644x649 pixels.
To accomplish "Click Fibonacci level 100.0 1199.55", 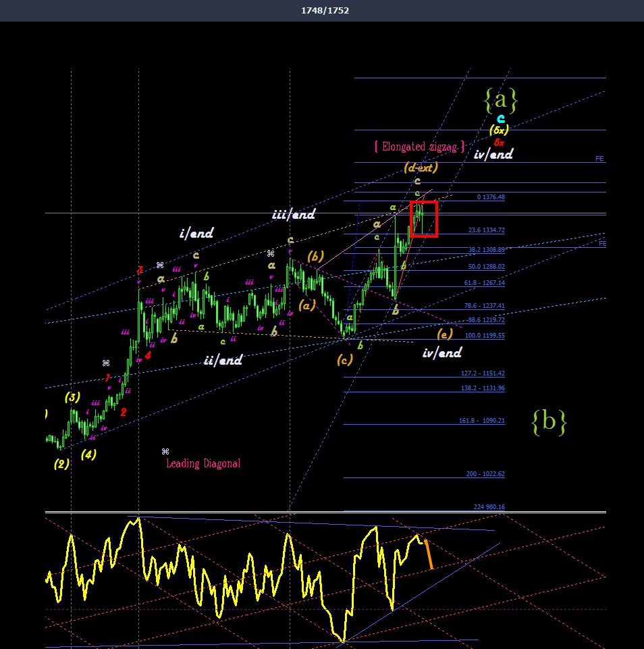I will pos(485,336).
